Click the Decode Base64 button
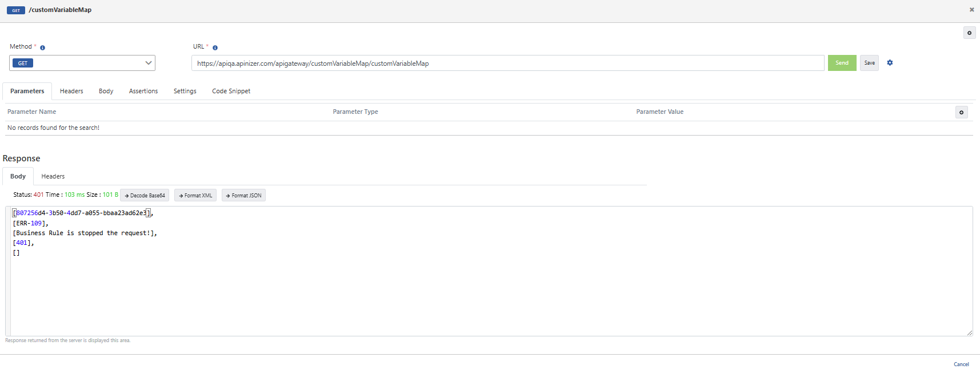The image size is (980, 369). coord(145,196)
